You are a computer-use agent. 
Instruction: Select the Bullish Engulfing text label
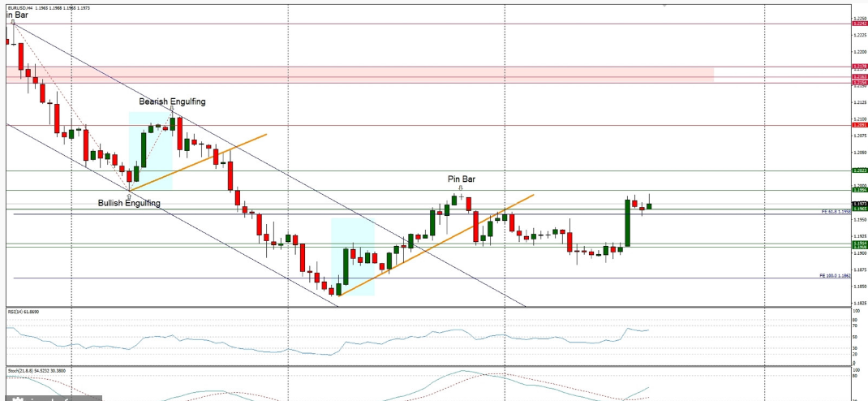click(129, 203)
